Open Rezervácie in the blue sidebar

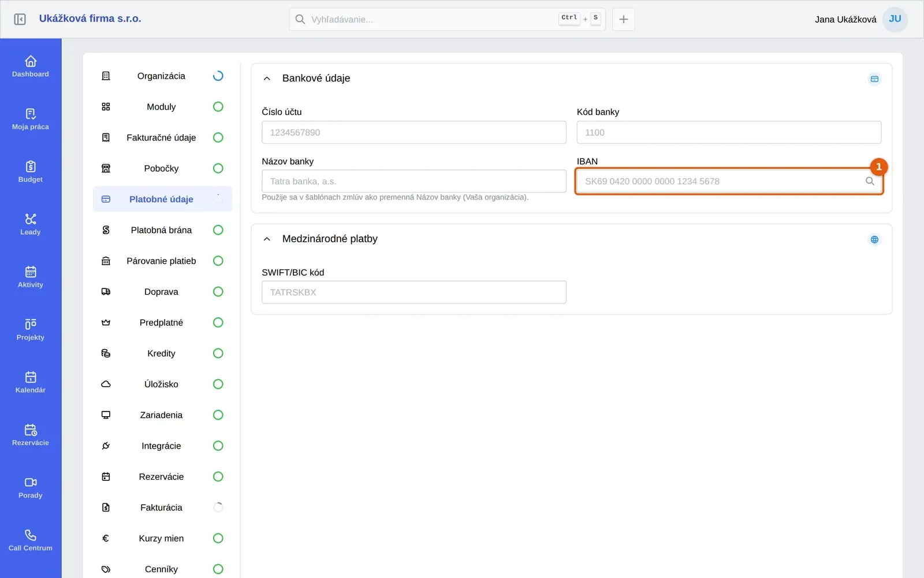tap(31, 434)
